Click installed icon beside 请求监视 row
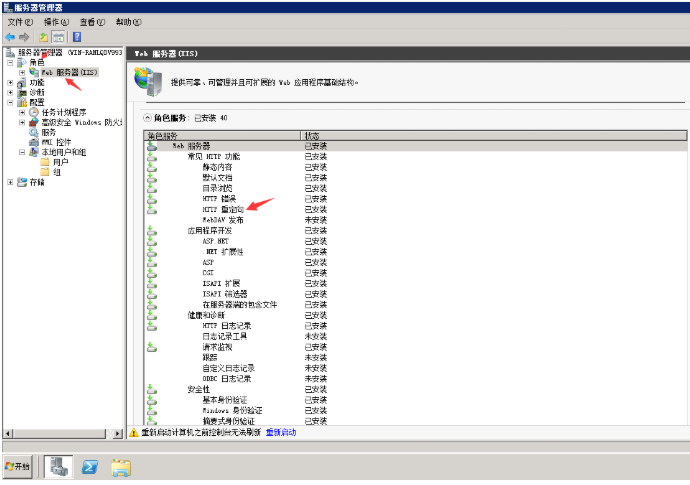 pyautogui.click(x=152, y=347)
